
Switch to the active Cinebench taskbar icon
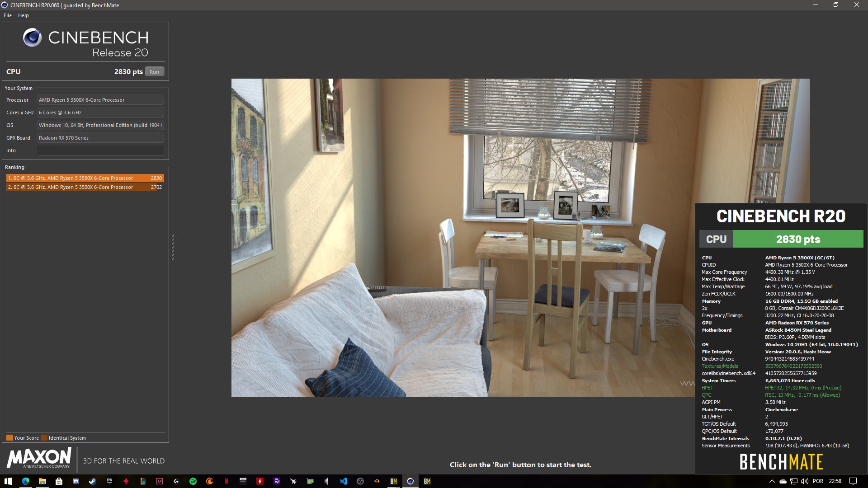pyautogui.click(x=410, y=481)
